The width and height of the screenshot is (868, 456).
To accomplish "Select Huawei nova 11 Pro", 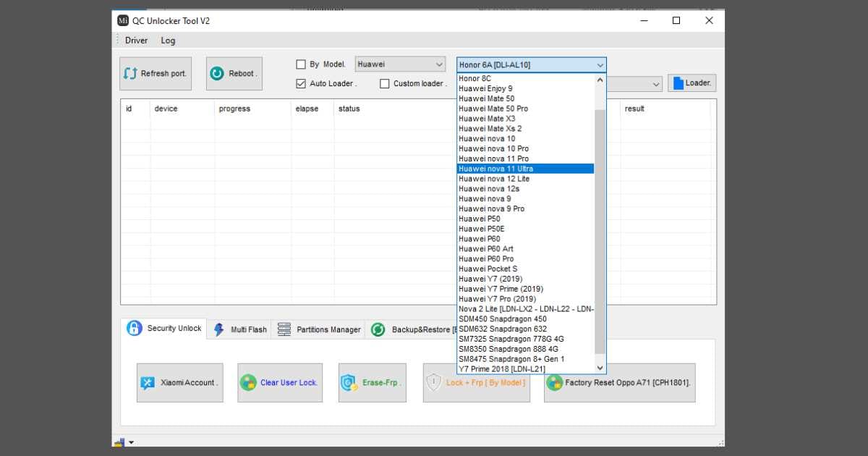I will pos(525,159).
